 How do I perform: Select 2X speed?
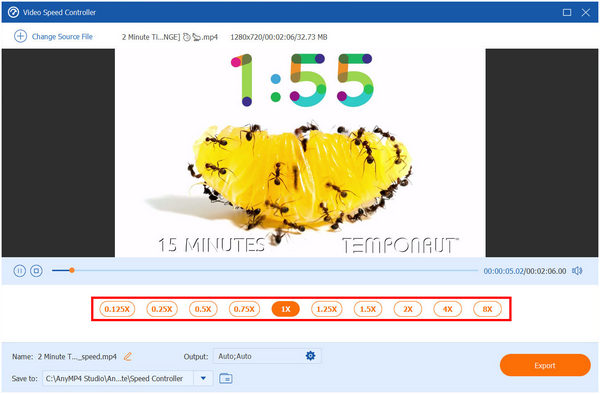[408, 309]
